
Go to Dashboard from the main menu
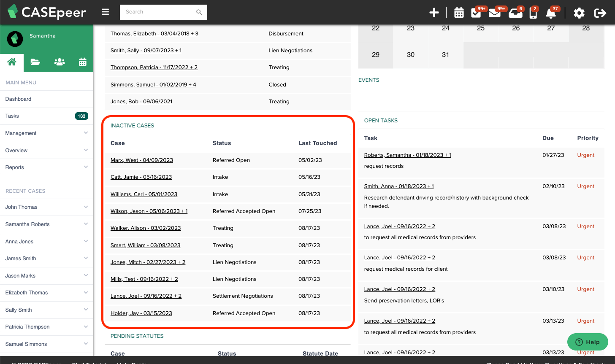(x=18, y=99)
